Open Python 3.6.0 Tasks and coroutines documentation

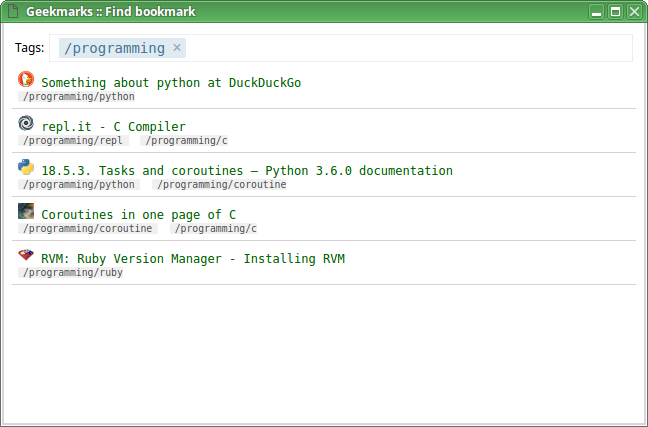(x=246, y=171)
